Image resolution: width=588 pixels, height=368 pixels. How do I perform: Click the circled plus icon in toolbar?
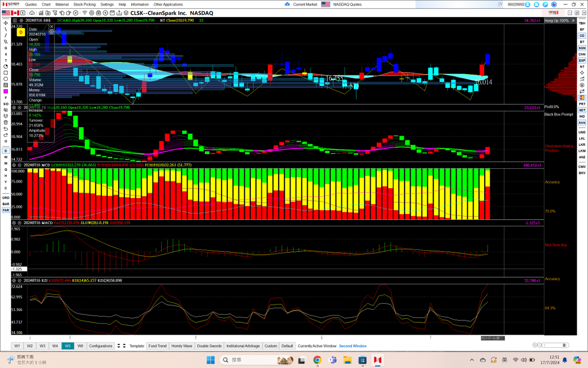(105, 13)
